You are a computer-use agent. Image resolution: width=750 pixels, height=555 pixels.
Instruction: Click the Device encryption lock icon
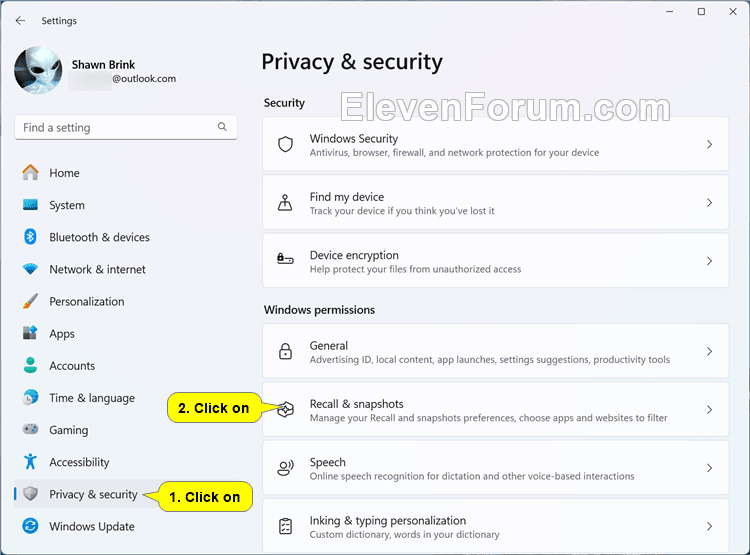click(x=286, y=259)
